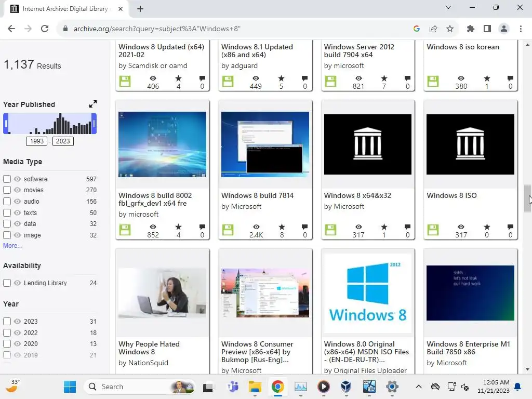Check the movies media type checkbox

pyautogui.click(x=7, y=190)
